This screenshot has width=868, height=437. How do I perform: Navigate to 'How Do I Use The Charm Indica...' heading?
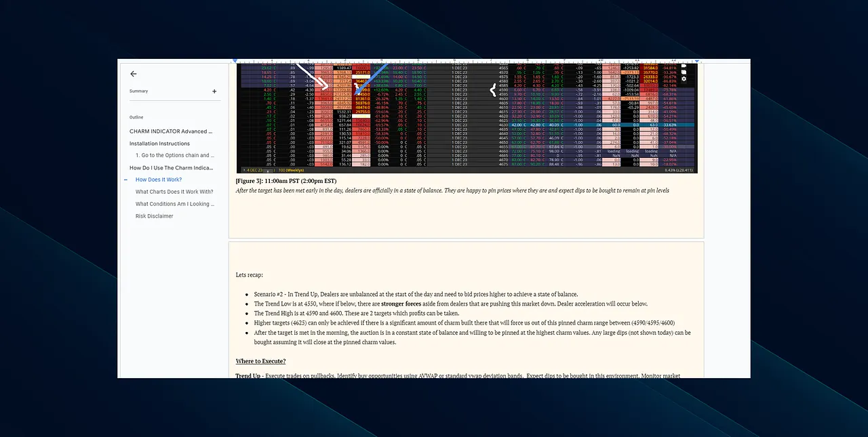[171, 168]
